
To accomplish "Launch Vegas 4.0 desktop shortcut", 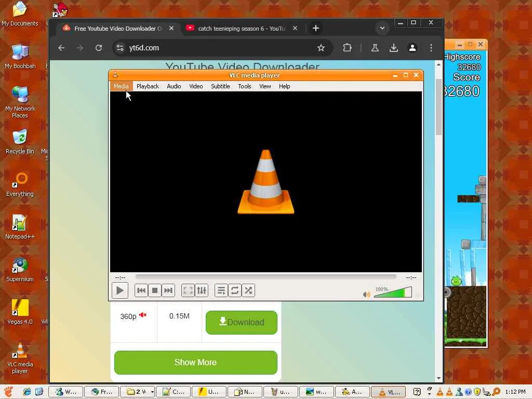I will (x=20, y=312).
